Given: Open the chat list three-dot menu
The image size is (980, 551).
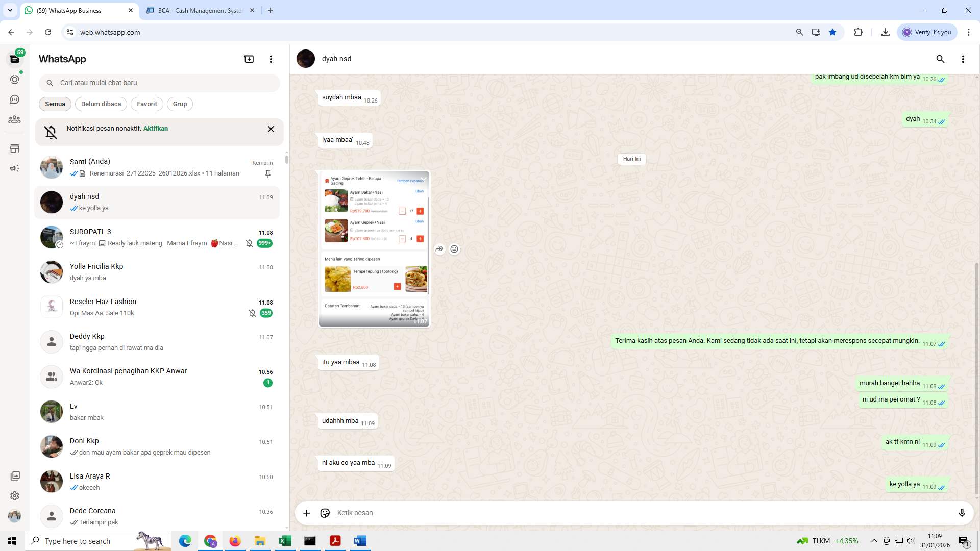Looking at the screenshot, I should click(271, 59).
